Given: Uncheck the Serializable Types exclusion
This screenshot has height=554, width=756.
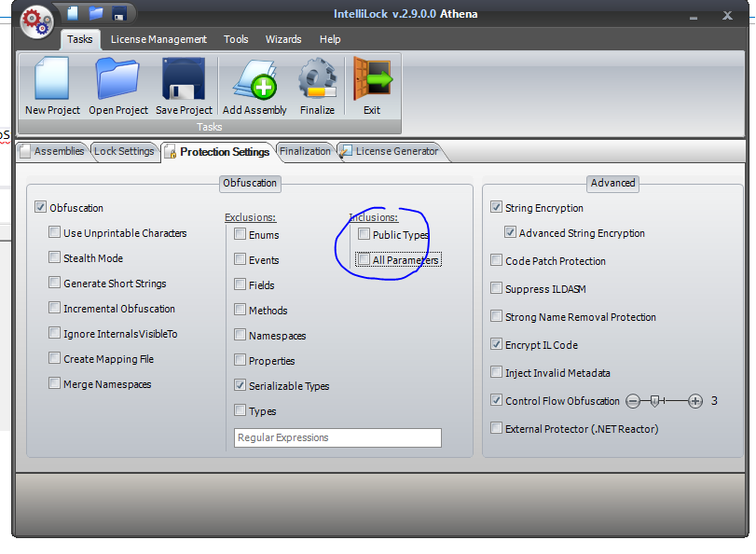Looking at the screenshot, I should click(x=240, y=385).
